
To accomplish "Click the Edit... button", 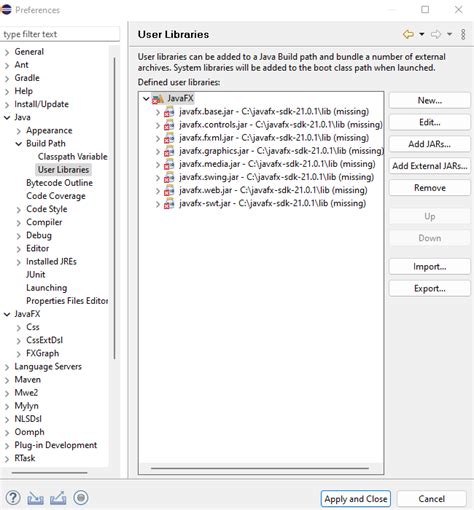I will click(x=430, y=122).
